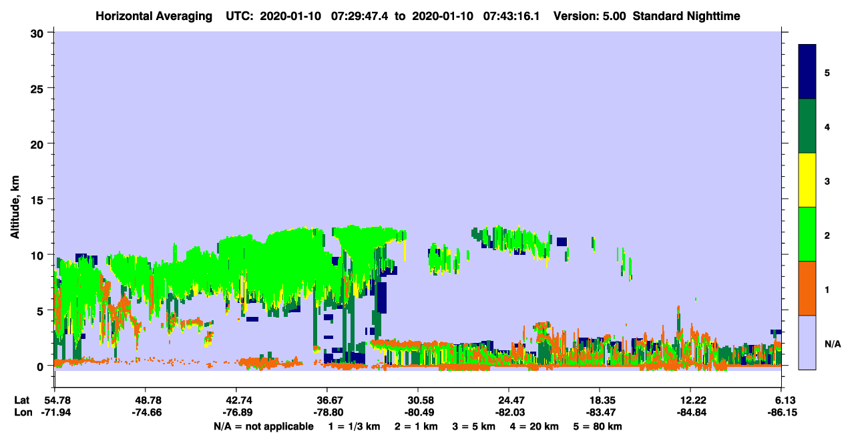
Task: Click the bright green colorbar segment labeled 2
Action: pyautogui.click(x=807, y=234)
